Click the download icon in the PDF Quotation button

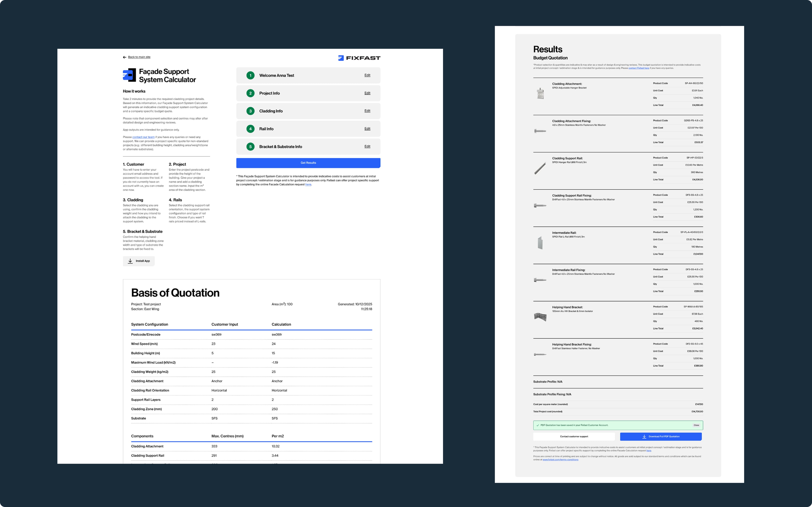coord(644,437)
